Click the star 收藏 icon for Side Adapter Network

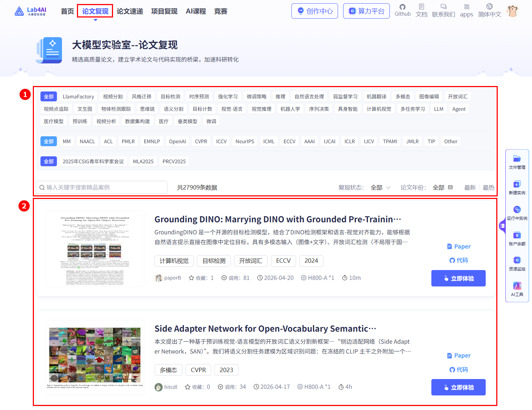[x=188, y=387]
